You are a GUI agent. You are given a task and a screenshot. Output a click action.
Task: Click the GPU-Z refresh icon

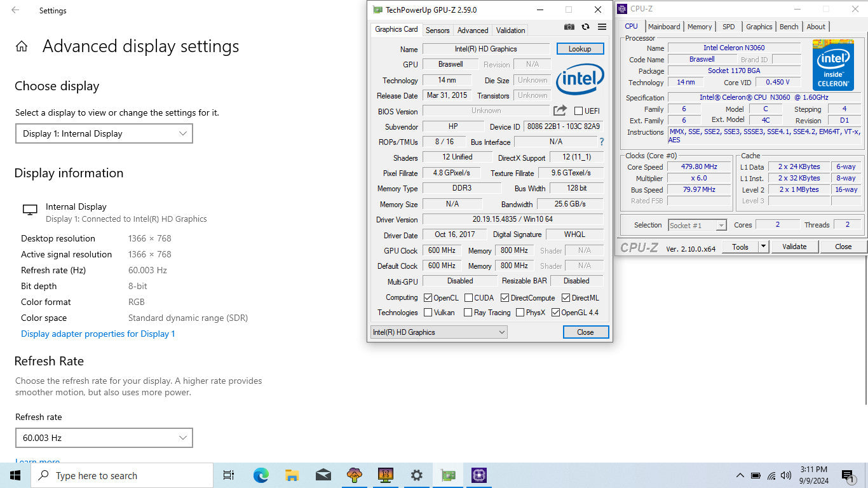point(585,27)
